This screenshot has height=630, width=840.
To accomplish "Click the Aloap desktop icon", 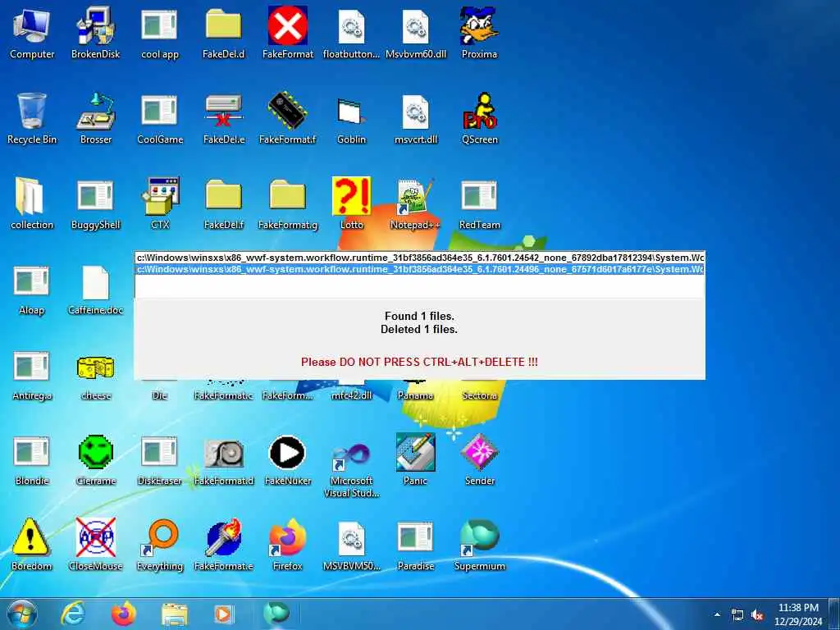I will pyautogui.click(x=32, y=289).
